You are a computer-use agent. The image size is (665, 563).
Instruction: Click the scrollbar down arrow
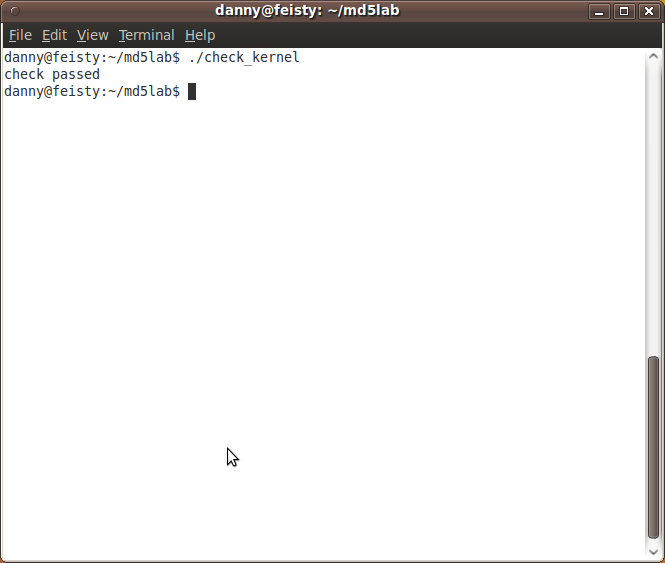click(x=653, y=551)
